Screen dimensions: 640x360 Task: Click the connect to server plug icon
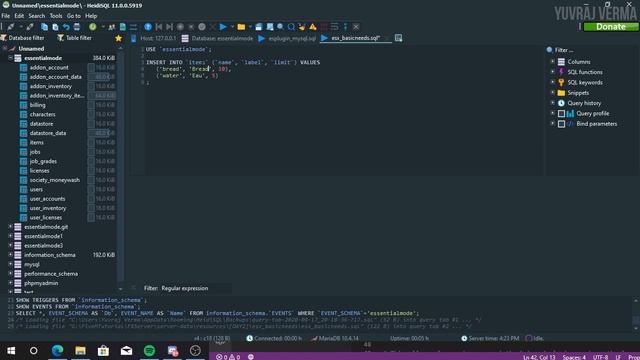[11, 27]
